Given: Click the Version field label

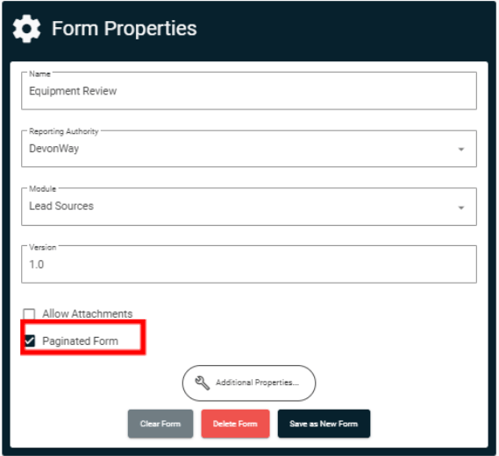Looking at the screenshot, I should tap(43, 247).
